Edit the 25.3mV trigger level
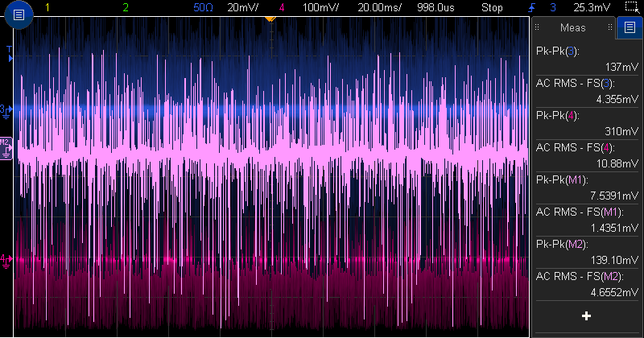Viewport: 644px width, 338px height. [x=592, y=7]
